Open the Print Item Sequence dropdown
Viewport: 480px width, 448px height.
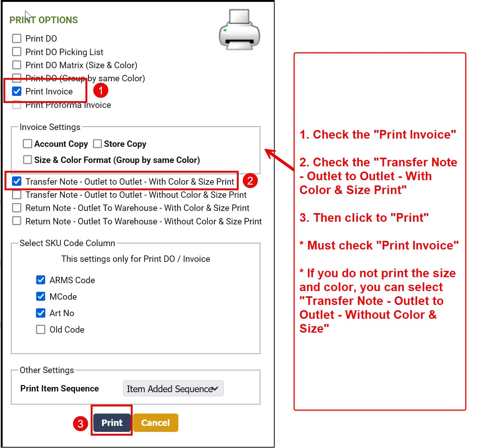point(173,388)
